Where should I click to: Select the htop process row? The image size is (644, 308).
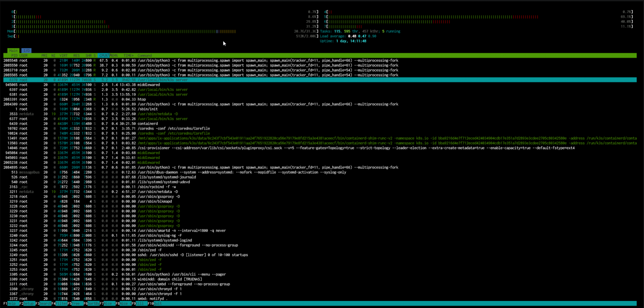[x=320, y=100]
